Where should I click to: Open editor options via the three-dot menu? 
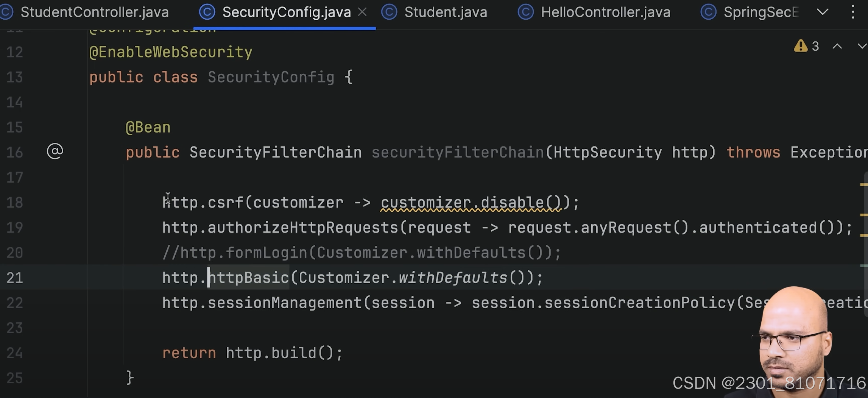click(x=852, y=12)
